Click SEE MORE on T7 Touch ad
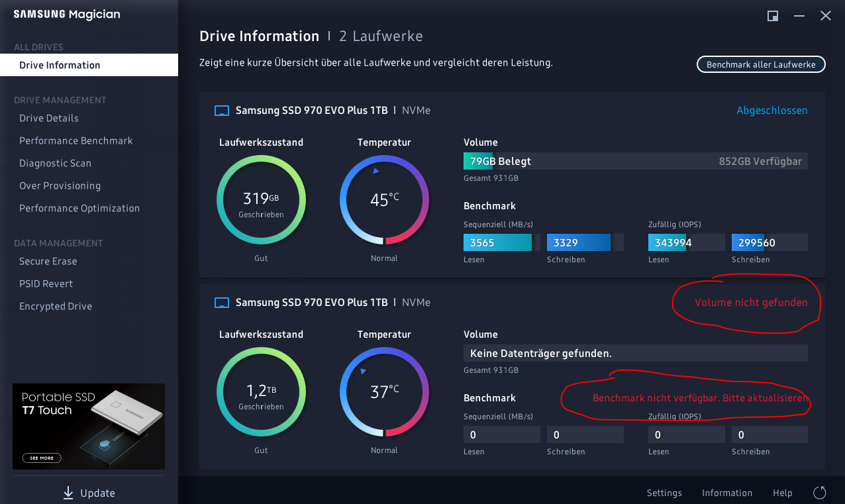Viewport: 845px width, 504px height. [42, 458]
